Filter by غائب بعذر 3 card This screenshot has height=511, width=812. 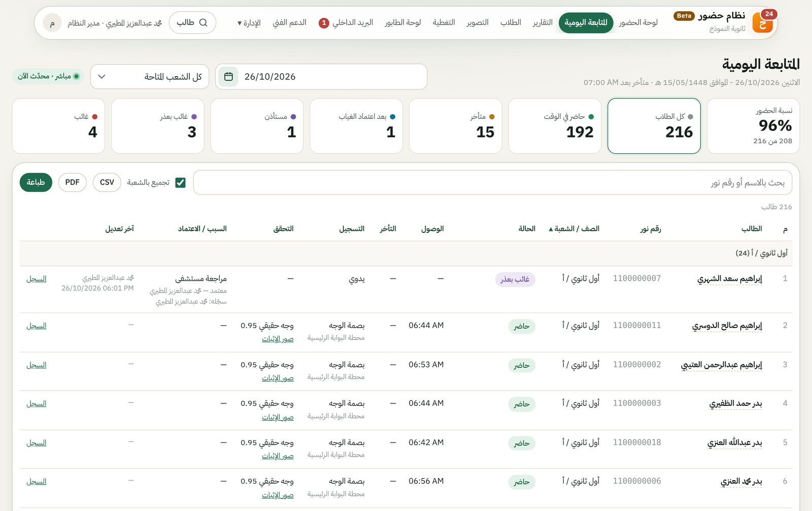pyautogui.click(x=158, y=126)
